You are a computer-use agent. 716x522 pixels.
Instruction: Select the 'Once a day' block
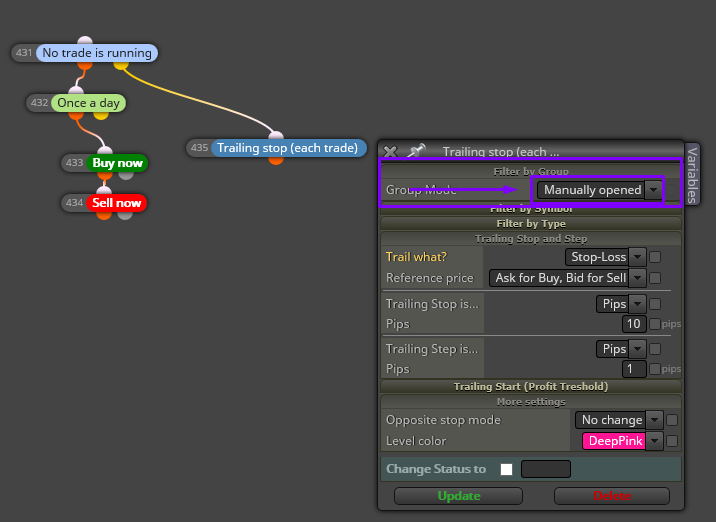click(88, 103)
